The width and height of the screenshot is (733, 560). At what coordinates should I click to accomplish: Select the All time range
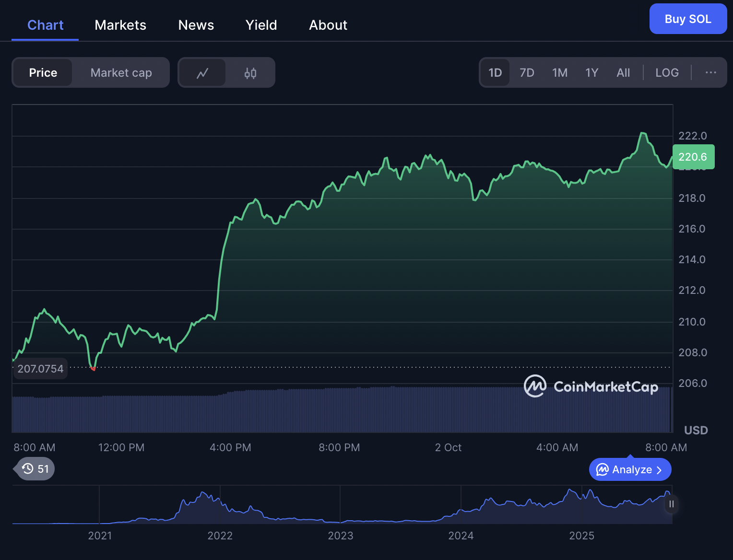click(623, 72)
